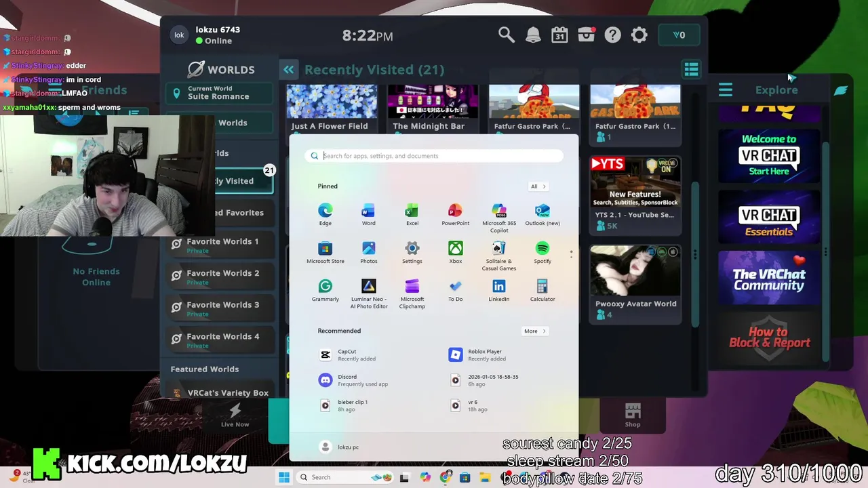Image resolution: width=868 pixels, height=488 pixels.
Task: Open Microsoft Clipchamp
Action: (x=412, y=293)
